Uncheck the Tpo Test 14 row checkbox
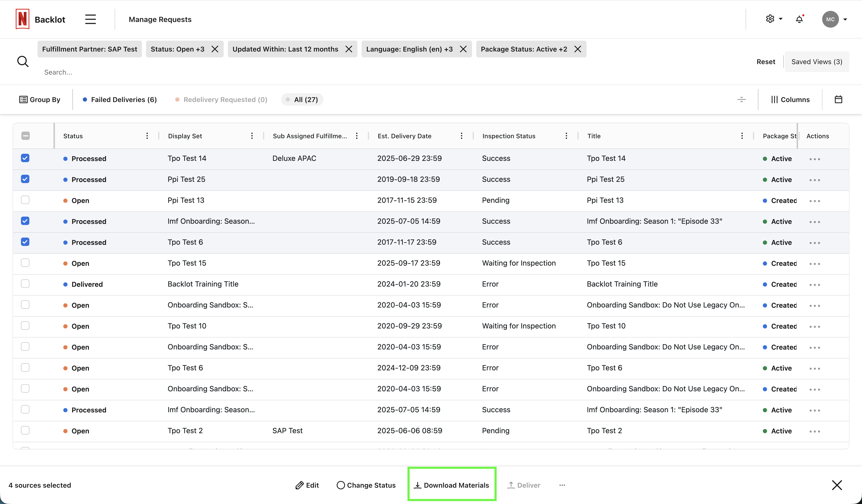This screenshot has width=862, height=504. coord(25,158)
